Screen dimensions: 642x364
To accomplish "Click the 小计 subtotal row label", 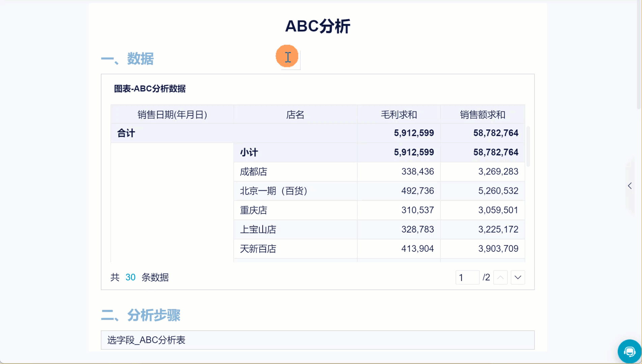I will [x=249, y=152].
